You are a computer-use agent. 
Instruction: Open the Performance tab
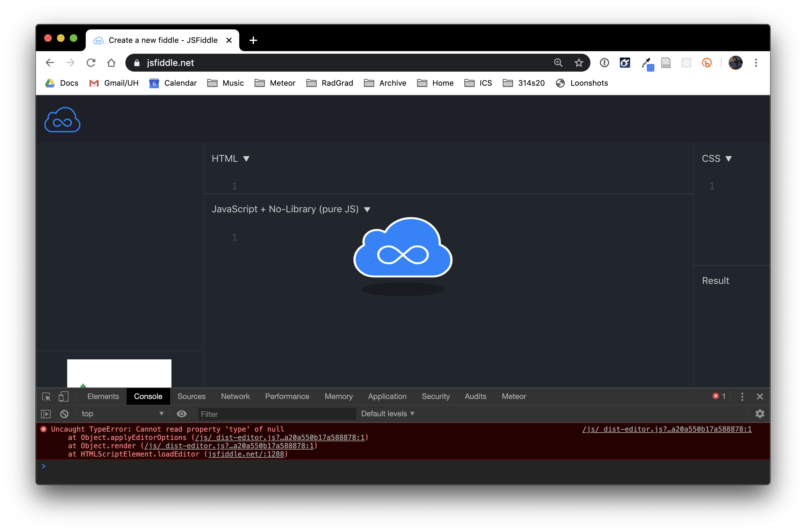pos(287,396)
